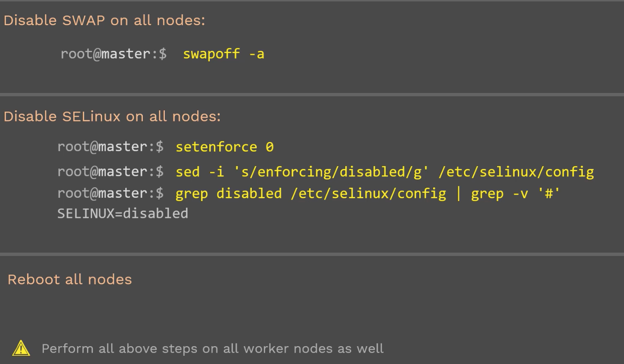
Task: Click the grep -v '#' pipe segment
Action: click(x=508, y=194)
